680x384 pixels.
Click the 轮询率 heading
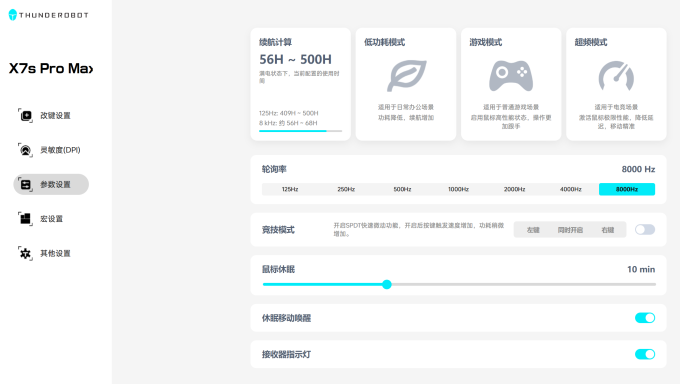tap(274, 169)
